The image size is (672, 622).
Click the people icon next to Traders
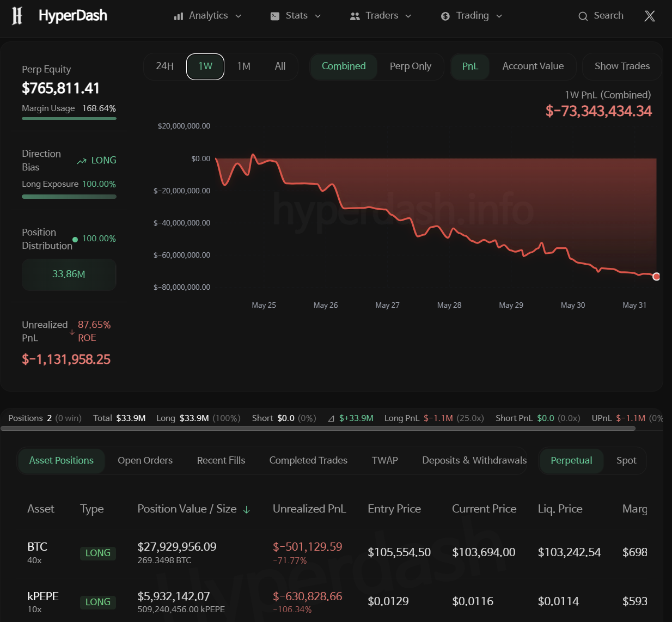pos(355,16)
